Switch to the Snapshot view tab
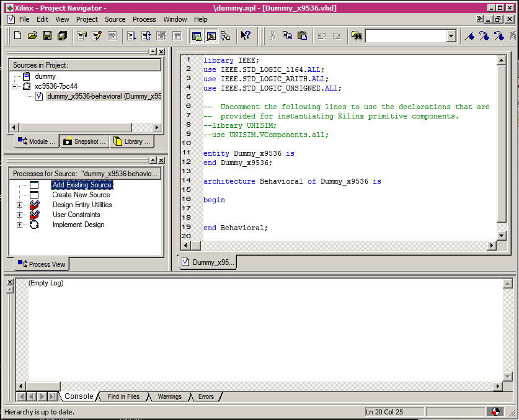The image size is (519, 420). 84,141
